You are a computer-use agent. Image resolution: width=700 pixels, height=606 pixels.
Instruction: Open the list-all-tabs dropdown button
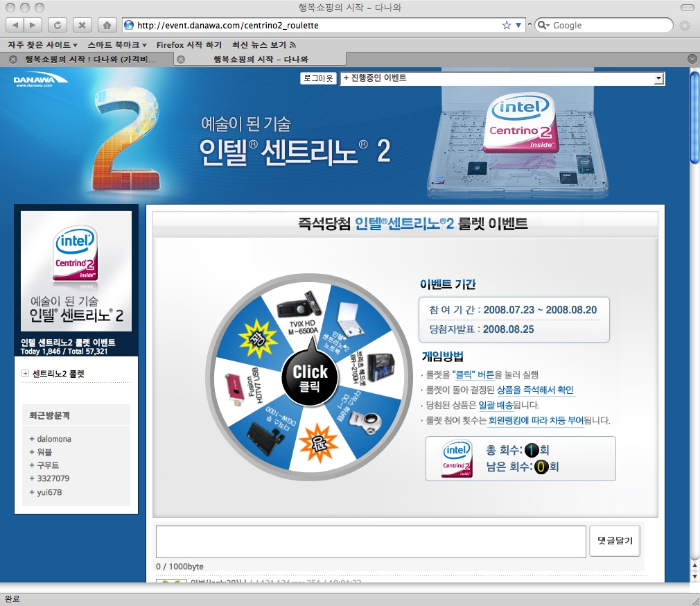[x=692, y=59]
